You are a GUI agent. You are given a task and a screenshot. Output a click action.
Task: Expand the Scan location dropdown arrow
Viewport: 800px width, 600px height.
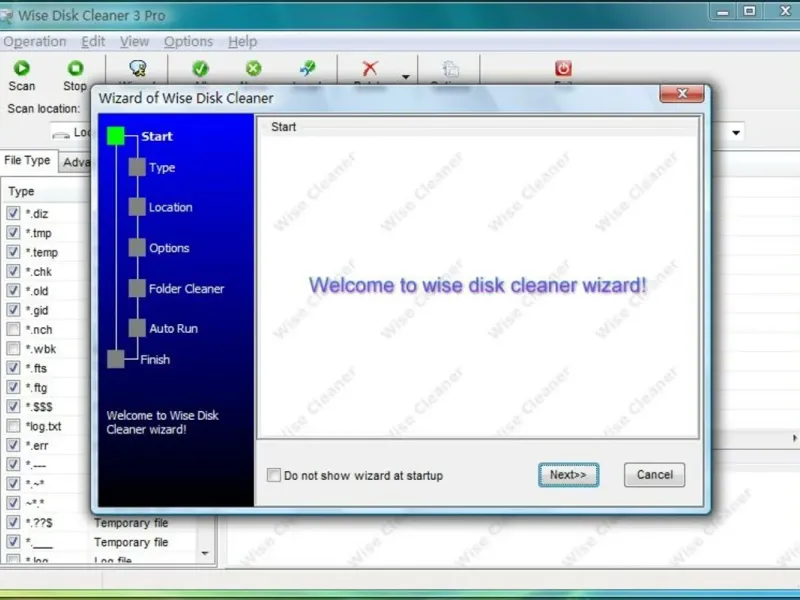(736, 133)
